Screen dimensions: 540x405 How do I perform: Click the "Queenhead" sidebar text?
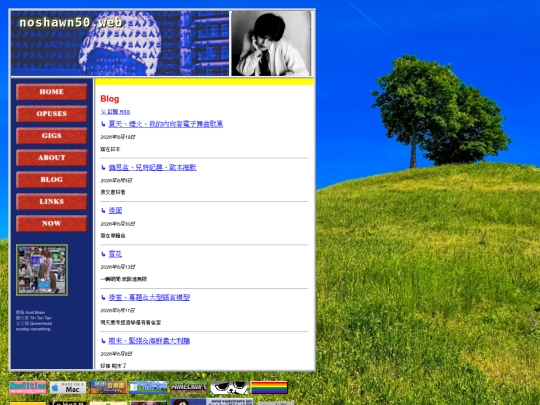pos(41,323)
